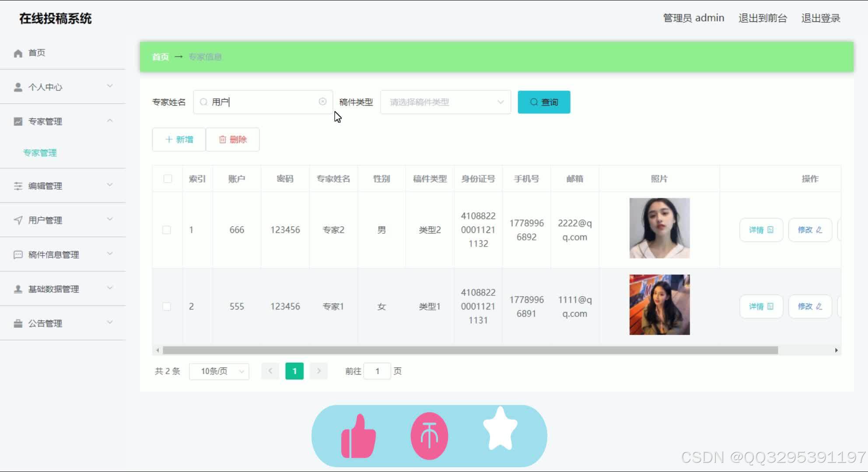Viewport: 868px width, 472px height.
Task: Click the 前往 page number input
Action: [x=377, y=371]
